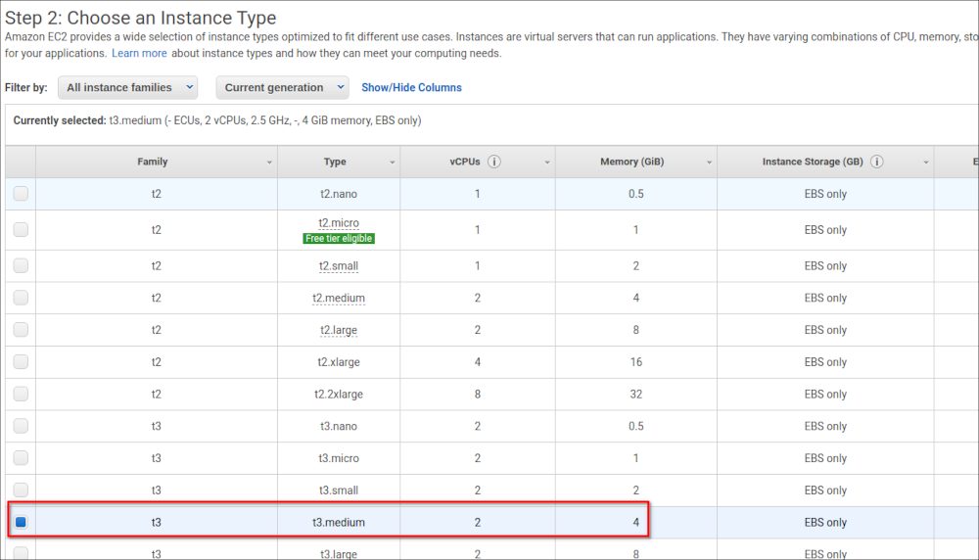Click the t2.large type link
The width and height of the screenshot is (979, 560).
339,330
